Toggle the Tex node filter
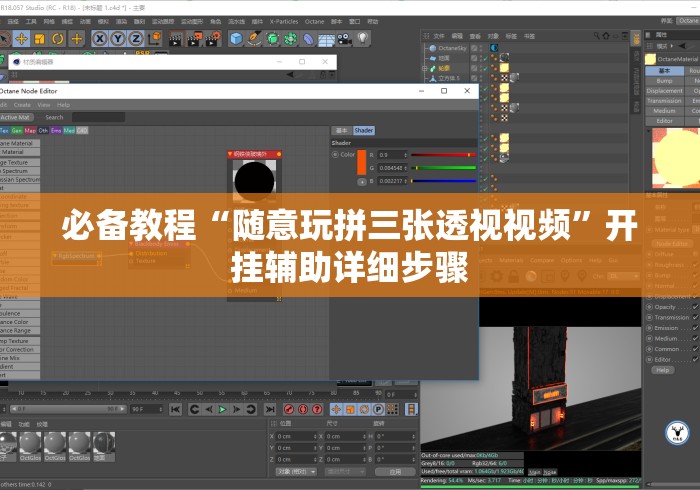 coord(4,130)
